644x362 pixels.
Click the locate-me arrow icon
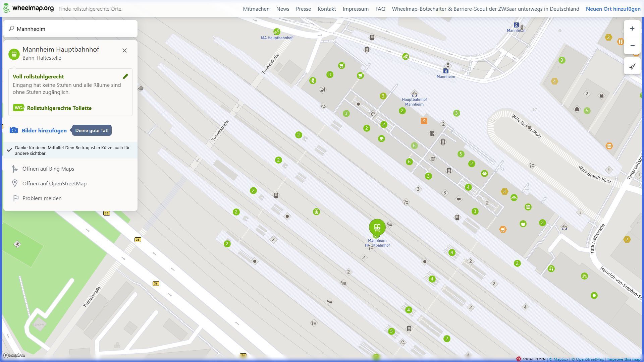[632, 67]
